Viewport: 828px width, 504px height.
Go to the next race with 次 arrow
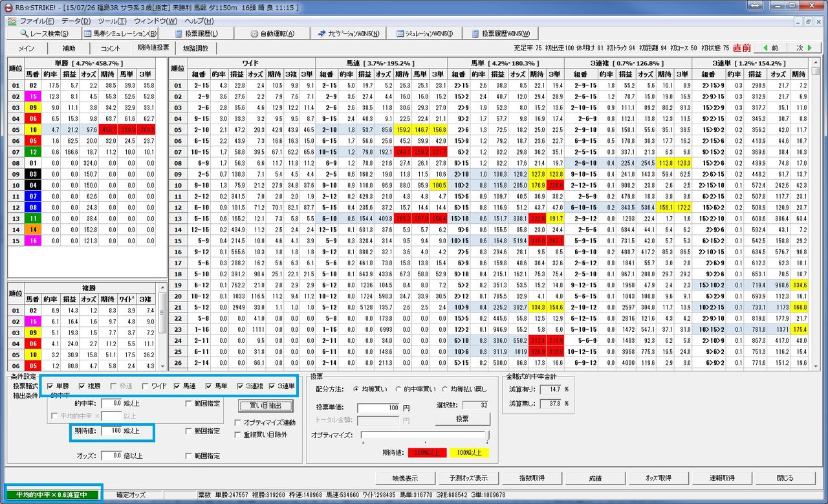tap(804, 48)
